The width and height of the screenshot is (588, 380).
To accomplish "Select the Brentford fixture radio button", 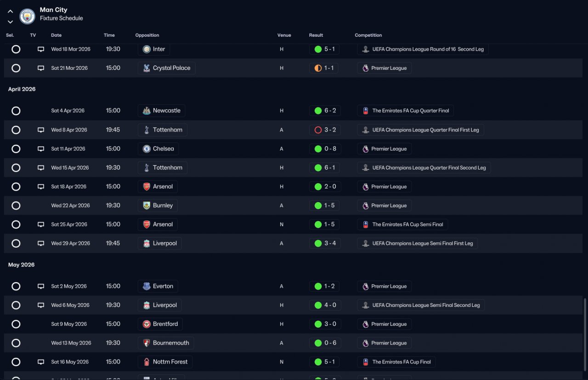I will [x=16, y=324].
